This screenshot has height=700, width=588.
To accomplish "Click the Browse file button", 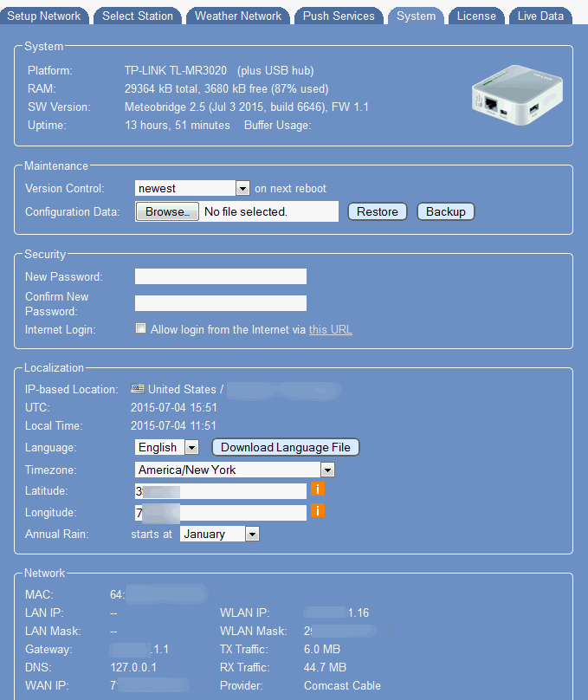I will coord(166,211).
